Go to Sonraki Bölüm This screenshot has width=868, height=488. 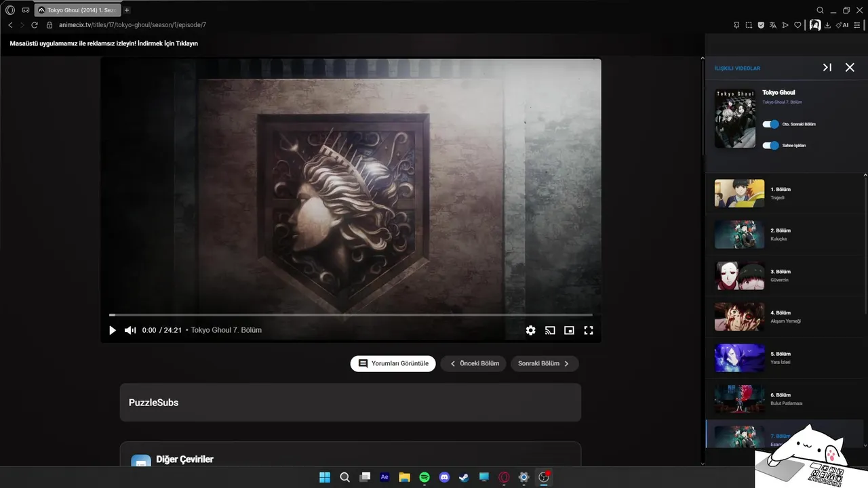tap(545, 363)
